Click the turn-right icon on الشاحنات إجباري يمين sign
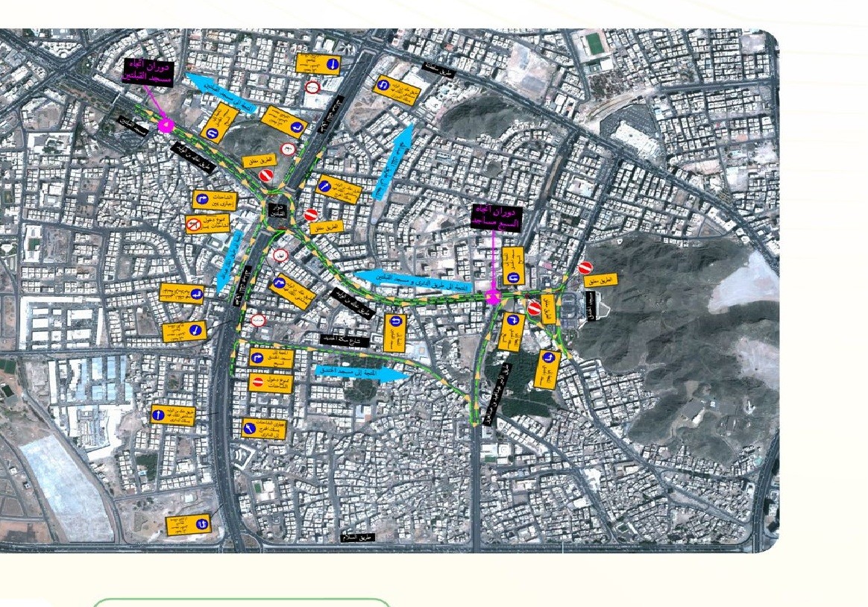868x607 pixels. point(202,199)
